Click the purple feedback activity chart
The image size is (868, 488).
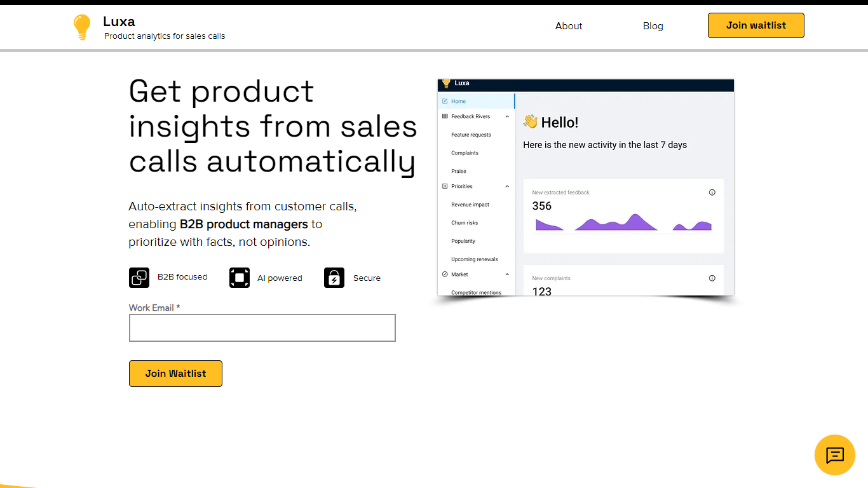pos(623,223)
